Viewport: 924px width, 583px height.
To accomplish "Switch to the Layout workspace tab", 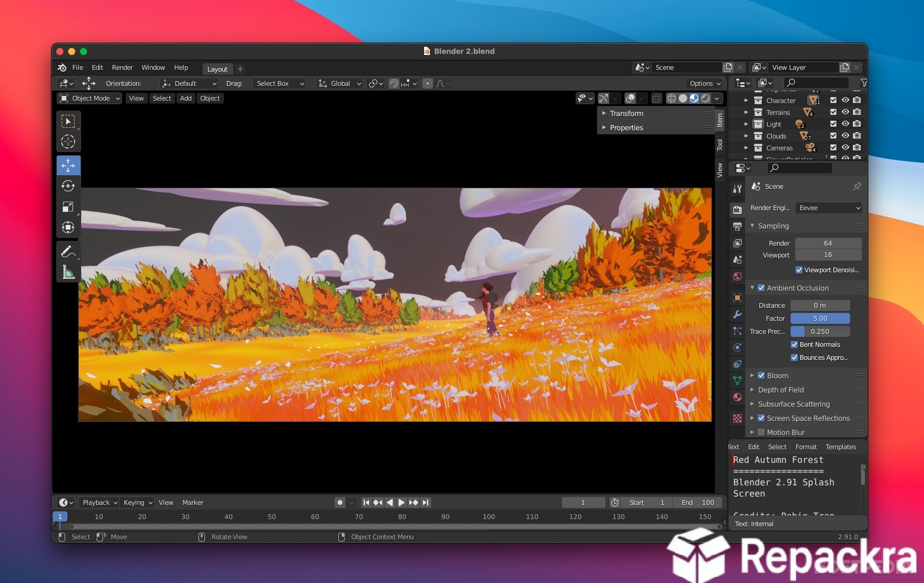I will click(217, 69).
